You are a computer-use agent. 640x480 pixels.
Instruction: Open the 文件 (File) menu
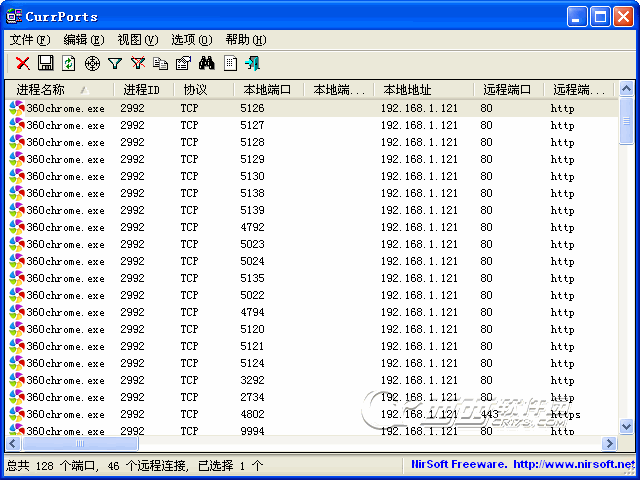click(x=29, y=40)
